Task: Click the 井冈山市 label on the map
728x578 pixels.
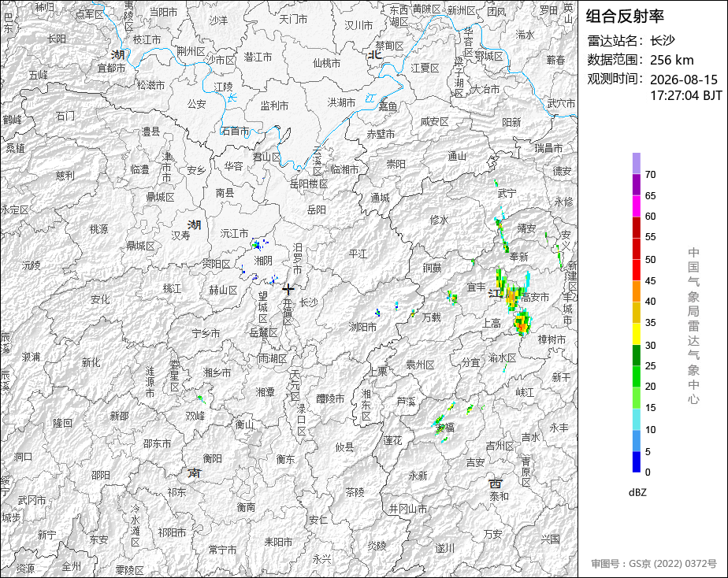Action: click(408, 509)
